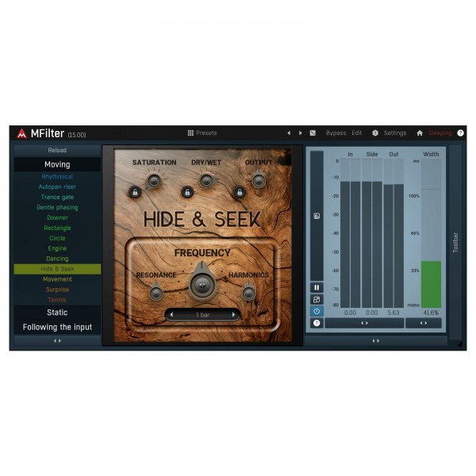Screen dimensions: 476x476
Task: Click the meter power icon
Action: (317, 311)
